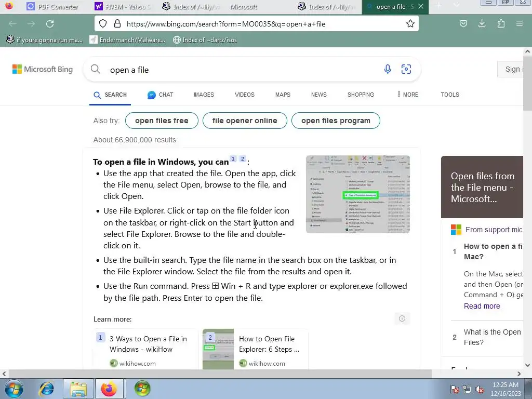Select the Bing CHAT tab
Viewport: 532px width, 399px height.
161,95
